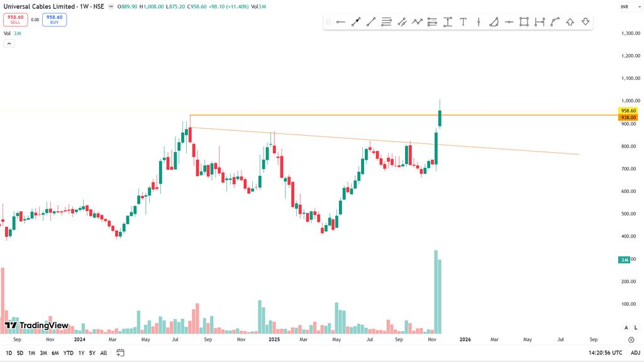
Task: Switch to YTD time range
Action: coord(68,353)
